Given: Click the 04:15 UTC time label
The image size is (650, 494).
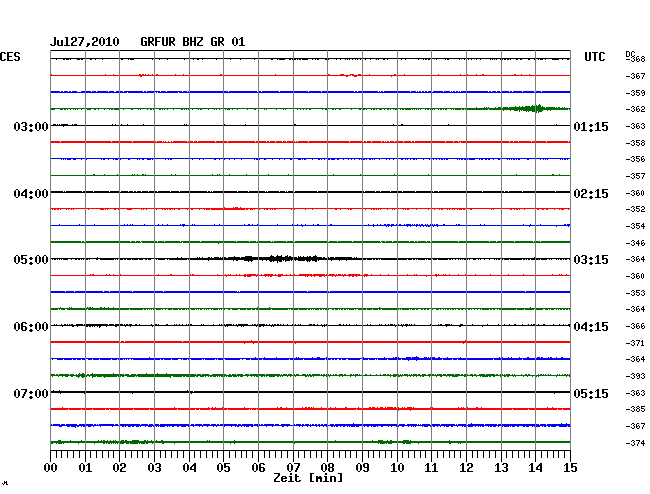Looking at the screenshot, I should tap(591, 327).
